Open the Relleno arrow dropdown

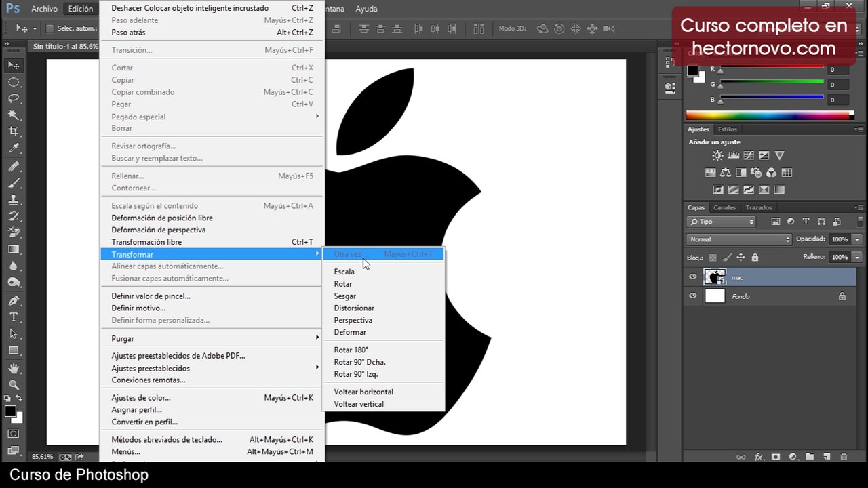[x=857, y=258]
